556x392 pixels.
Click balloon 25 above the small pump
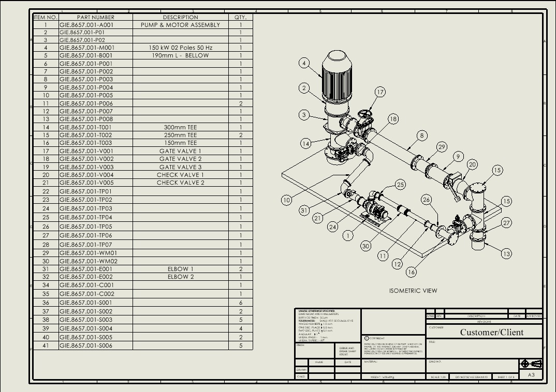pyautogui.click(x=400, y=185)
